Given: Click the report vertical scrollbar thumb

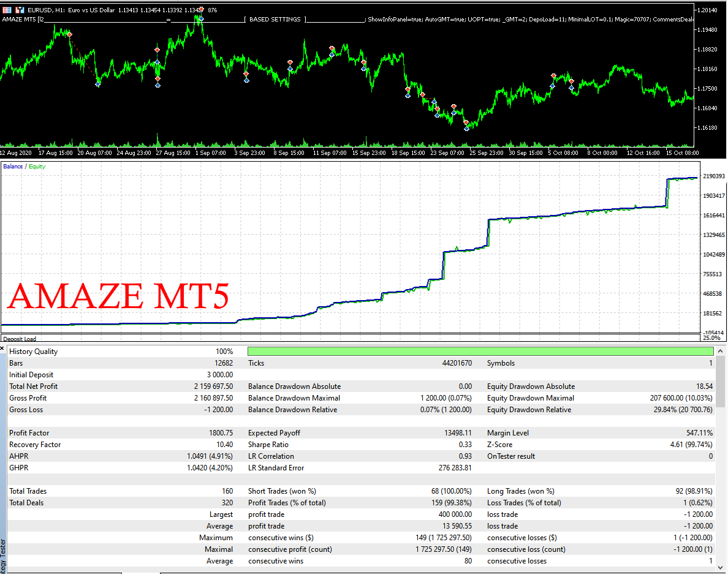Looking at the screenshot, I should click(720, 381).
